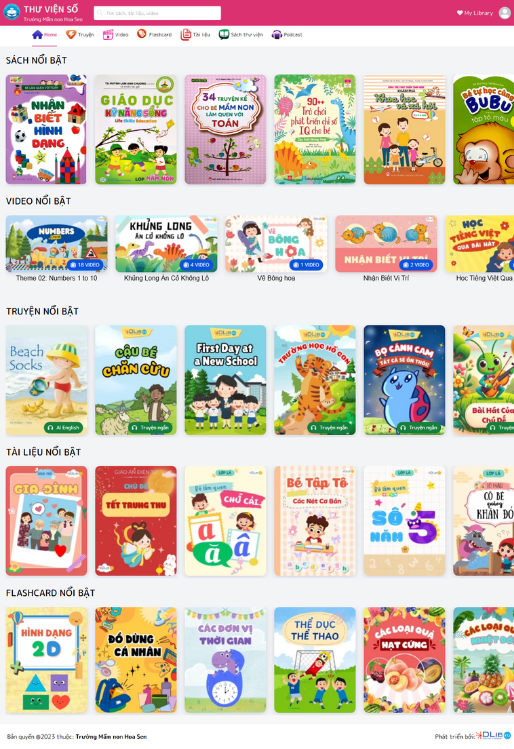Screen dimensions: 514x749
Task: Go to the Truyện section icon
Action: [x=71, y=34]
